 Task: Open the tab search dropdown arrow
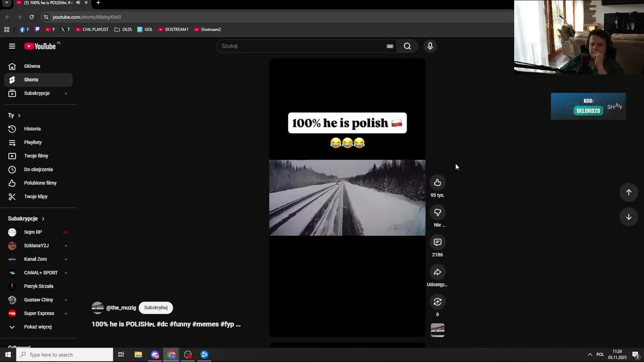point(7,3)
